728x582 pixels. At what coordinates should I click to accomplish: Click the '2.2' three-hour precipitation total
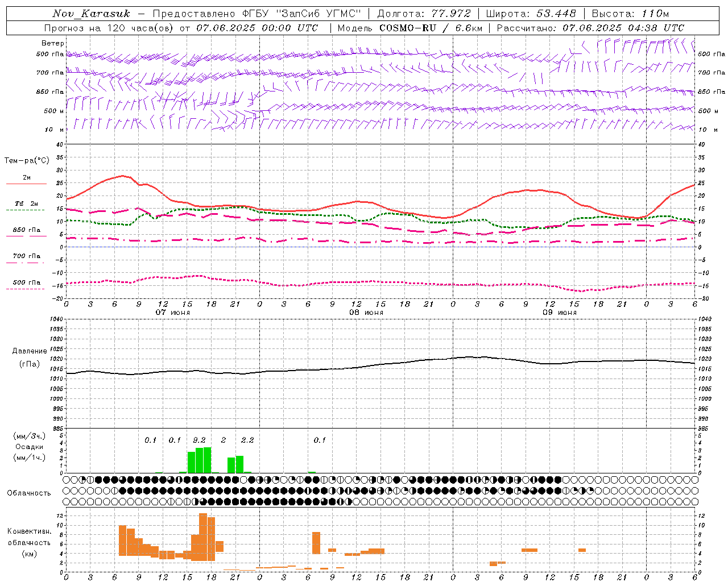point(247,440)
